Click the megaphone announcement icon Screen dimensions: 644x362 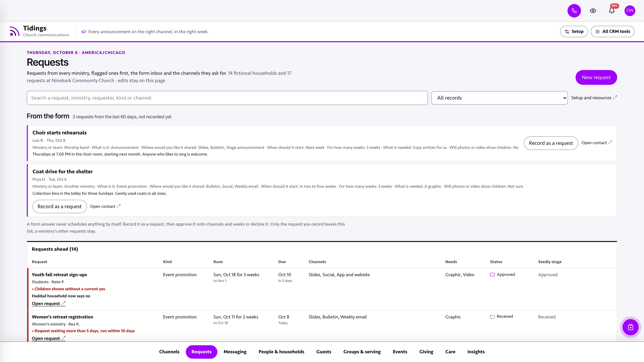pyautogui.click(x=84, y=32)
